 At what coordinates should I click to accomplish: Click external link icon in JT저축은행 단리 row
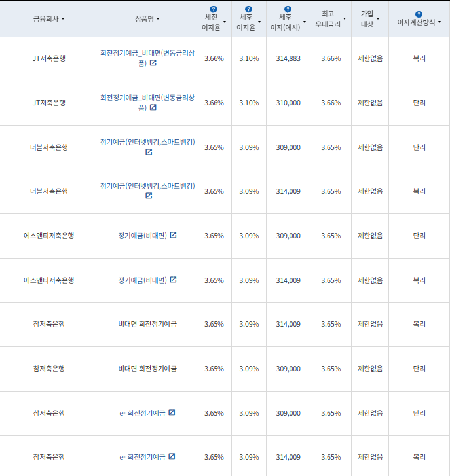click(153, 107)
